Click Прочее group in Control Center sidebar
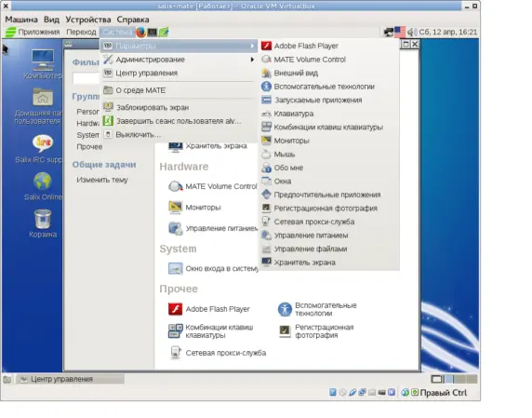 click(89, 147)
